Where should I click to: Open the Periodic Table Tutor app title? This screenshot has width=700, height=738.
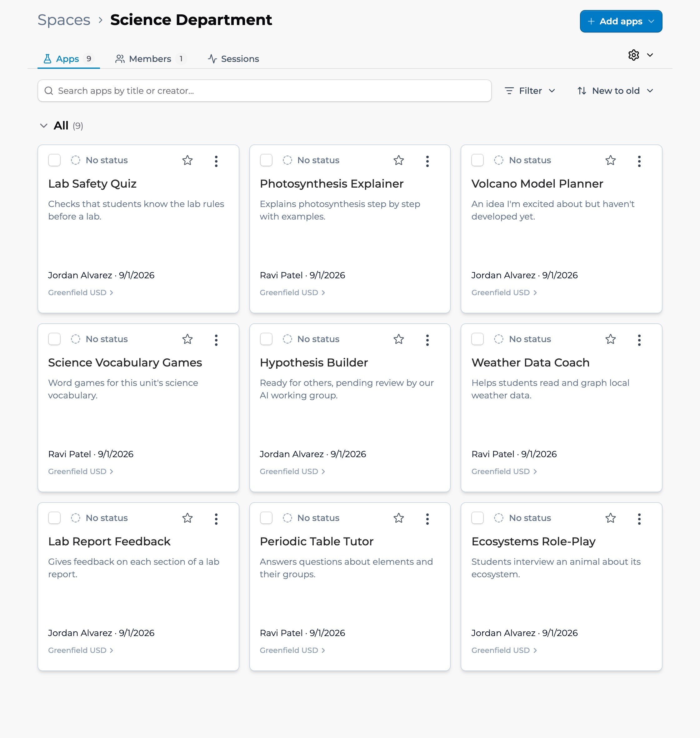(x=317, y=541)
